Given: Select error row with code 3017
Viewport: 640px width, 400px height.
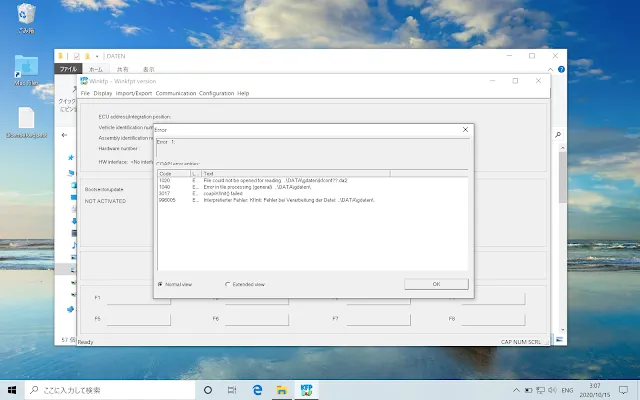Looking at the screenshot, I should pos(312,193).
